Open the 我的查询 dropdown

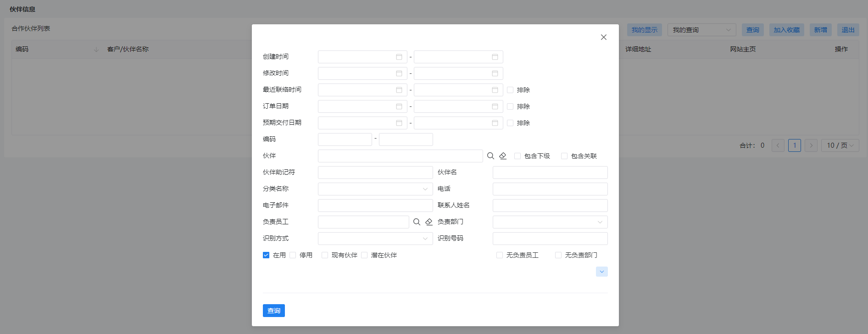(x=702, y=30)
